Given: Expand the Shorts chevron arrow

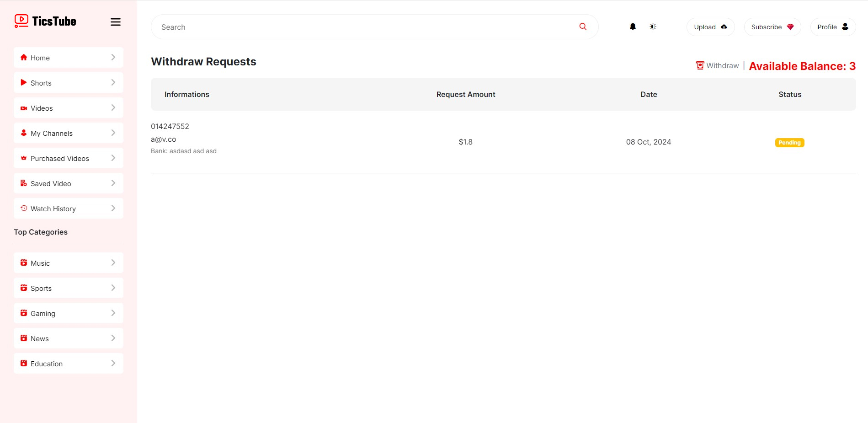Looking at the screenshot, I should [x=113, y=83].
